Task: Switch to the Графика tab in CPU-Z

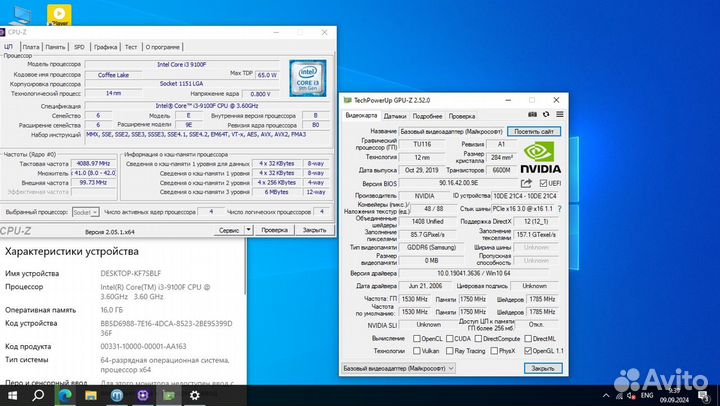Action: (x=104, y=46)
